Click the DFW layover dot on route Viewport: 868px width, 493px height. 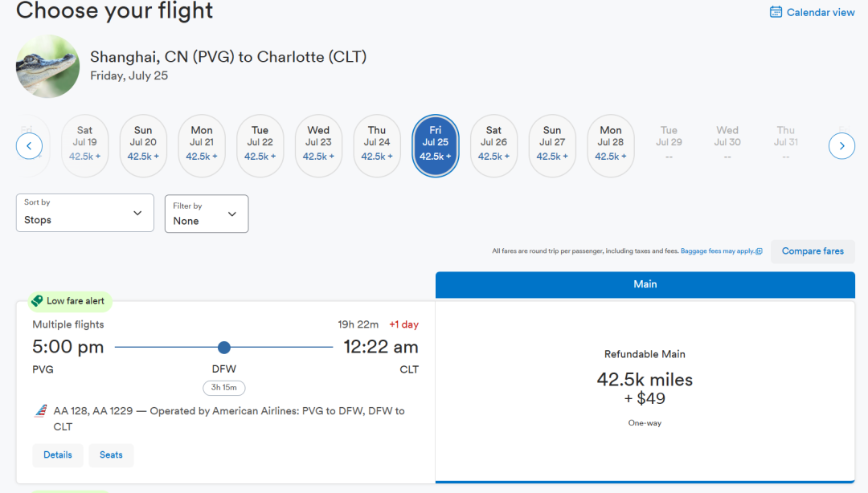click(224, 348)
